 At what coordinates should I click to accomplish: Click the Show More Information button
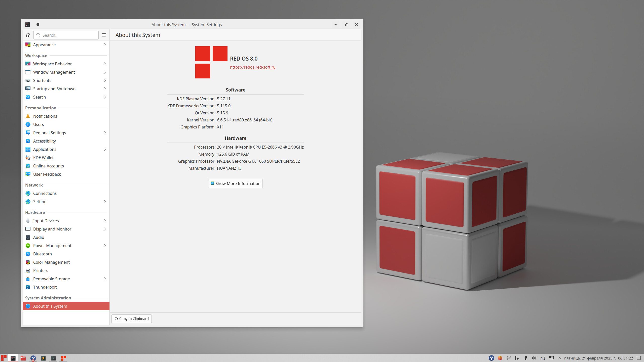tap(235, 184)
